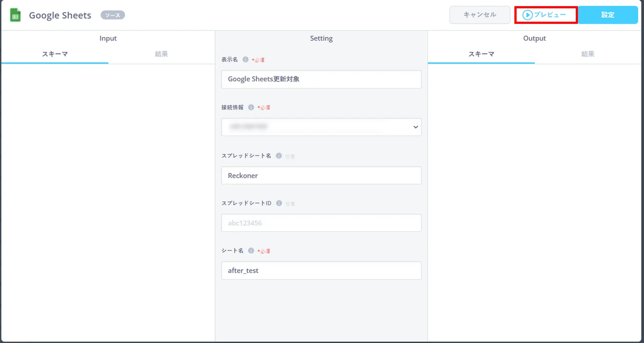Switch to the Input スキーマ tab

point(55,54)
